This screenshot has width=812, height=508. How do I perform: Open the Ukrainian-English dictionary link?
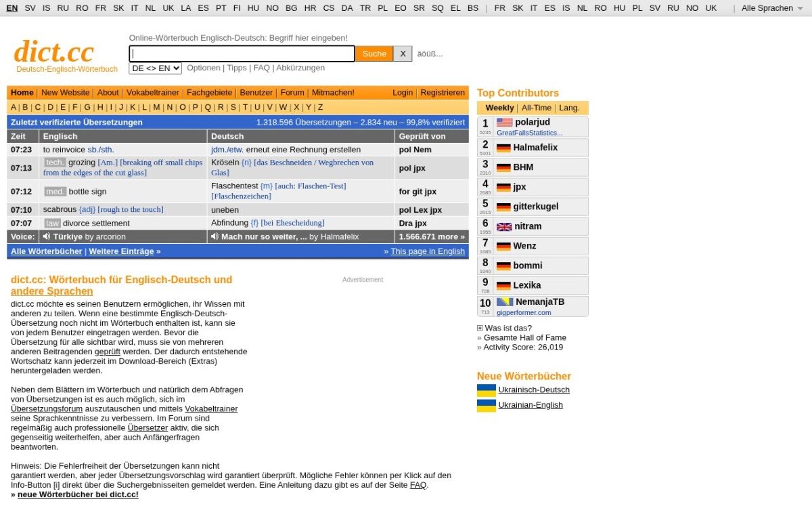tap(531, 405)
